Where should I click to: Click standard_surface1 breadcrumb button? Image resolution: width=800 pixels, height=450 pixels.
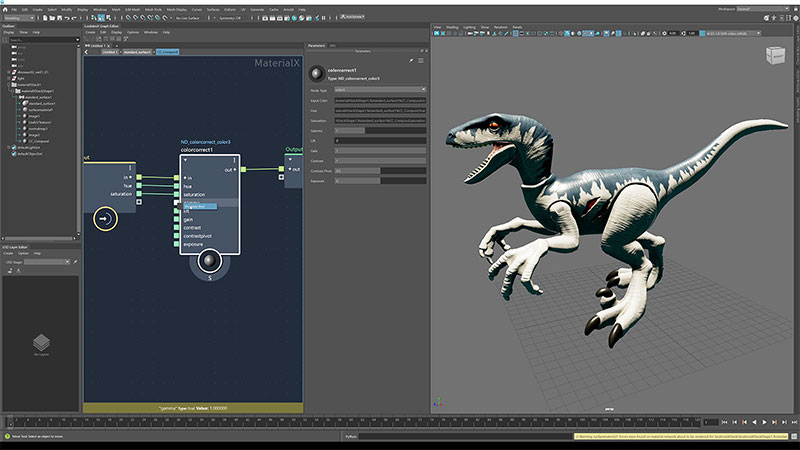click(x=137, y=52)
